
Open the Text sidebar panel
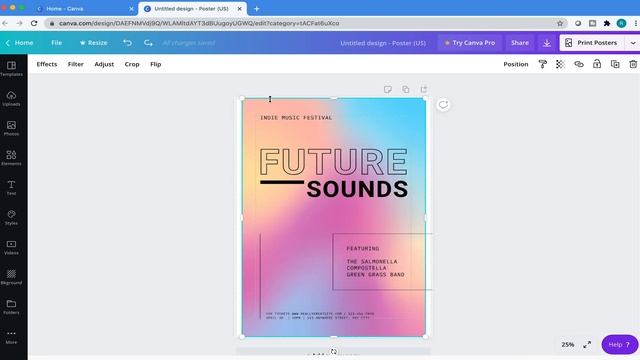coord(11,188)
